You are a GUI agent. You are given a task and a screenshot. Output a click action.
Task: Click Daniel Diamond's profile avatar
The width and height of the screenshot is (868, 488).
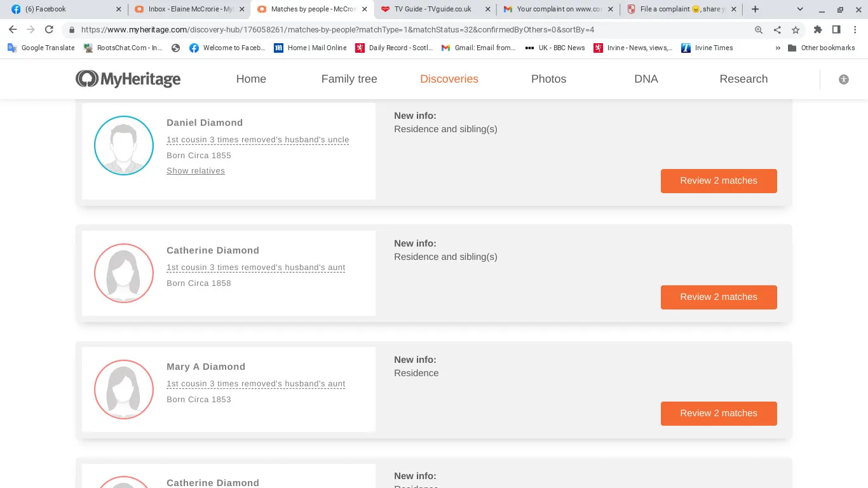click(124, 146)
